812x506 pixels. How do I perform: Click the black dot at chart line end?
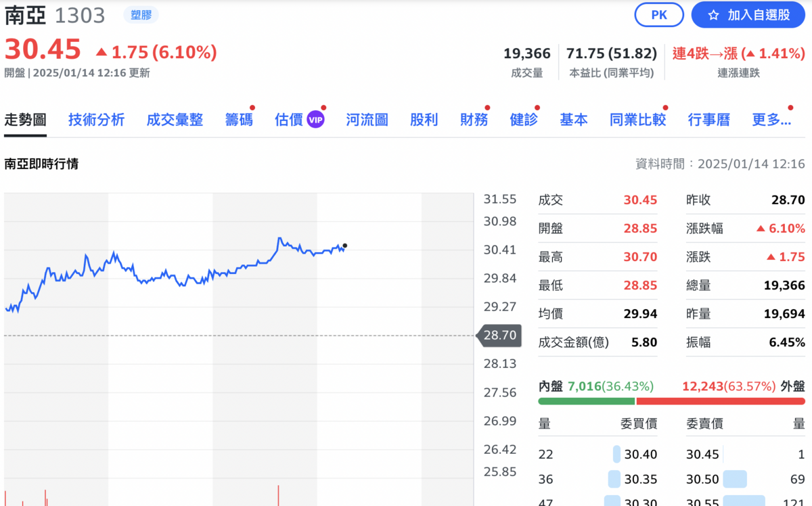click(345, 246)
